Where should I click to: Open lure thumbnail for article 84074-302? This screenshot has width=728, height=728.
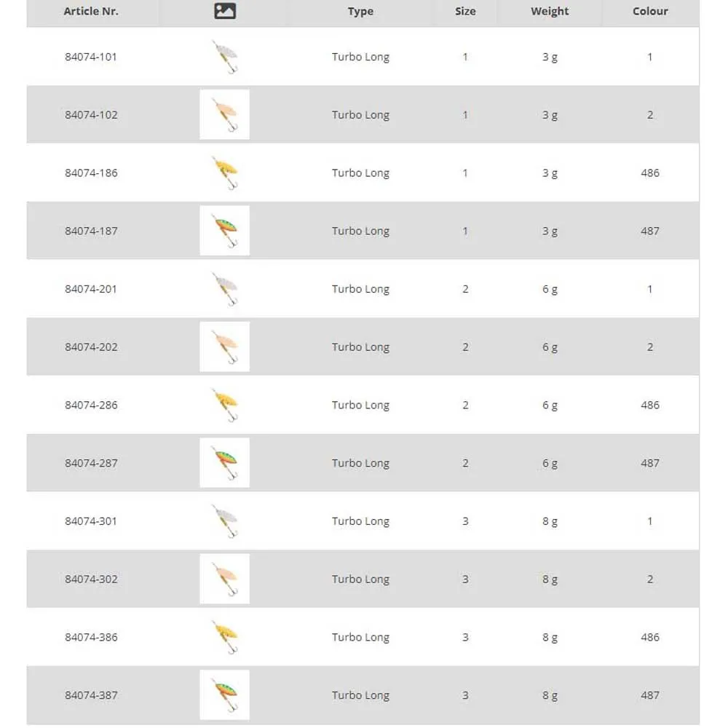pos(225,579)
